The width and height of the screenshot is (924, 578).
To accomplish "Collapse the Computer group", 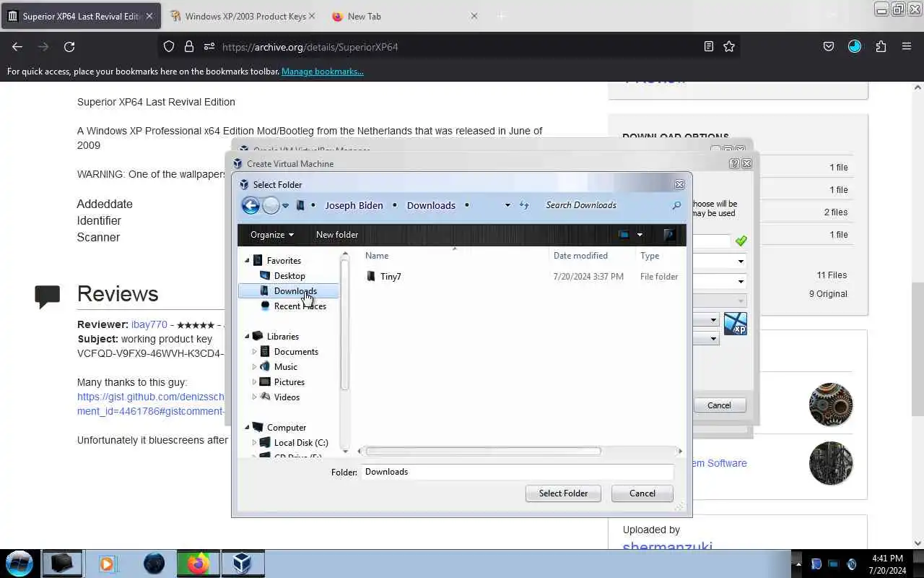I will tap(247, 428).
